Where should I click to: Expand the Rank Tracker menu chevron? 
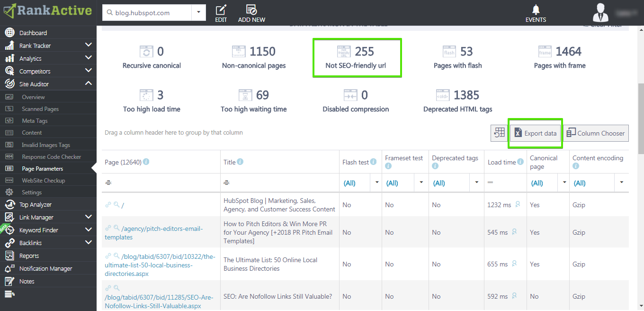(x=88, y=45)
